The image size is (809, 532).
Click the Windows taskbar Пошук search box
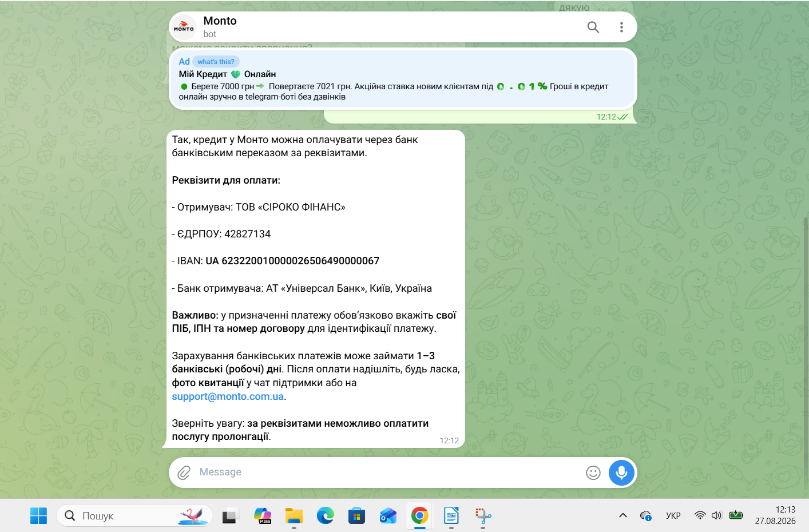click(x=135, y=516)
